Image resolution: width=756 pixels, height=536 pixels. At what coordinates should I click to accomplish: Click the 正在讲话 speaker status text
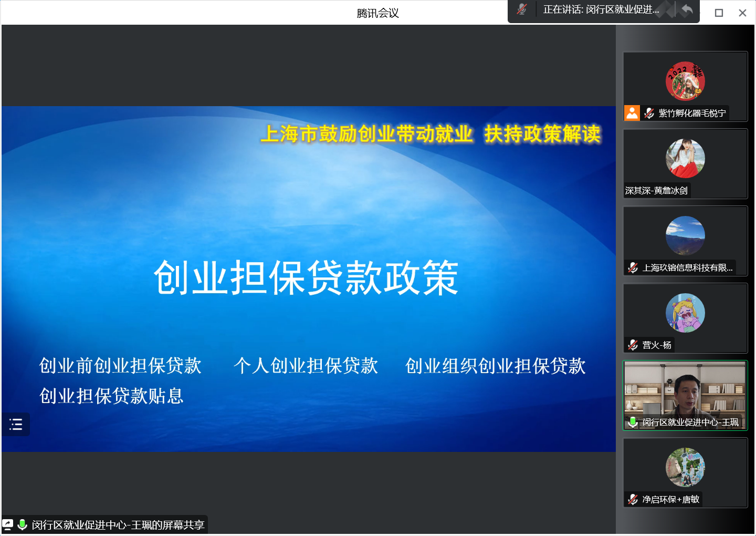pos(601,9)
